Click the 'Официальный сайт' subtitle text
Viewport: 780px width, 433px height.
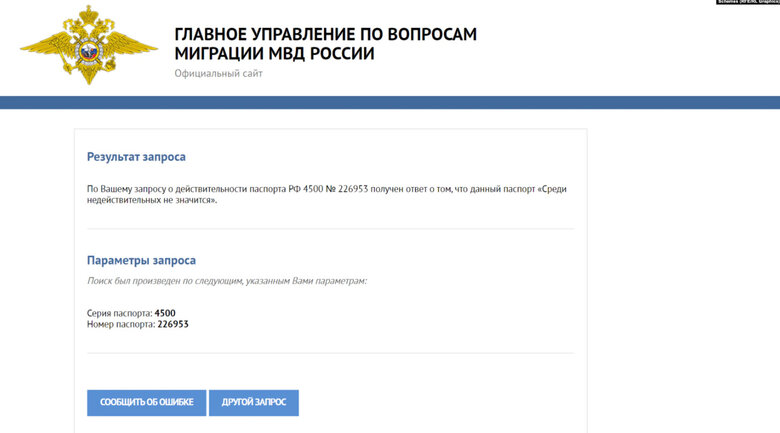218,74
